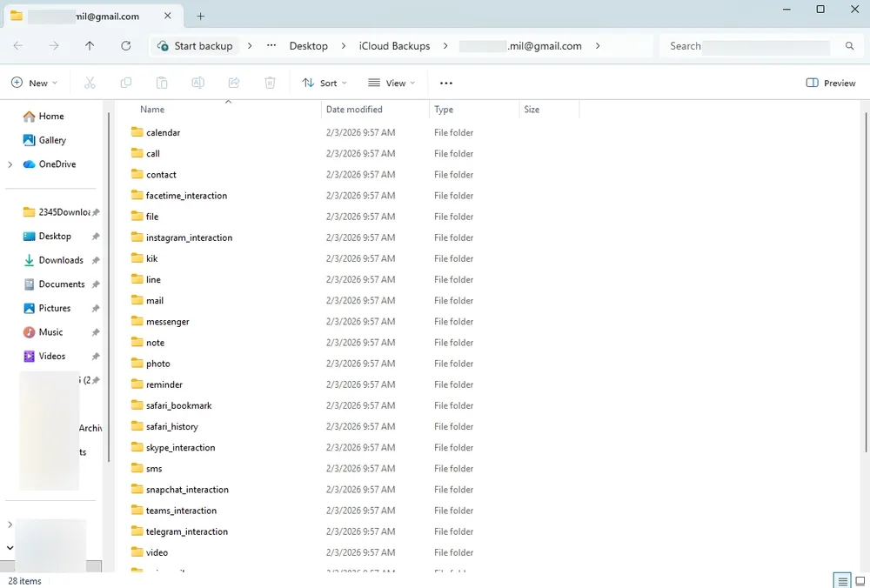
Task: Open the Sort dropdown menu
Action: pos(324,83)
